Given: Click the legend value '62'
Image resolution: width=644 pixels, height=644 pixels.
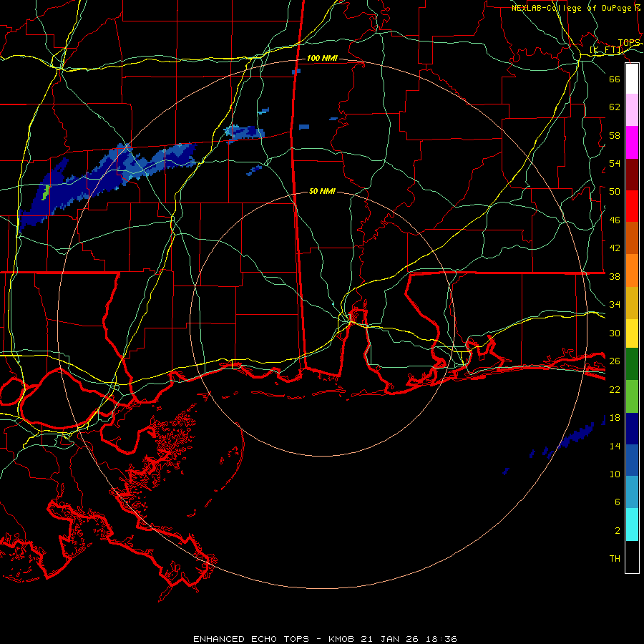Looking at the screenshot, I should pos(615,107).
